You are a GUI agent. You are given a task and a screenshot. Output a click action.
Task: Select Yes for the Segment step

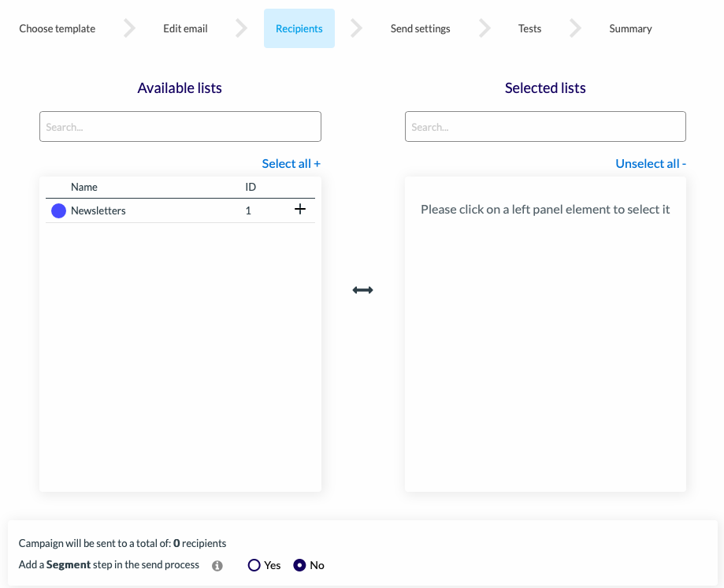[x=254, y=565]
